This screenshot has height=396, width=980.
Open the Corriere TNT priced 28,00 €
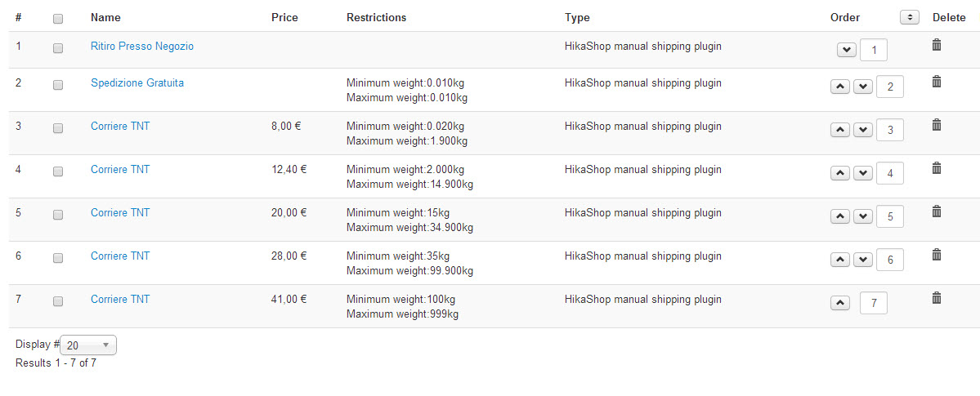tap(120, 256)
